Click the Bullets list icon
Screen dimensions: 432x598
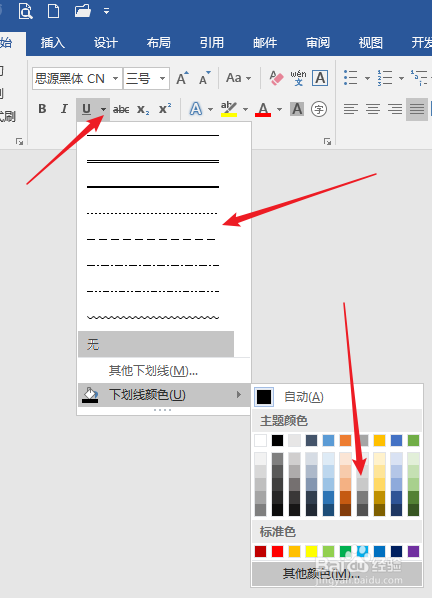351,78
